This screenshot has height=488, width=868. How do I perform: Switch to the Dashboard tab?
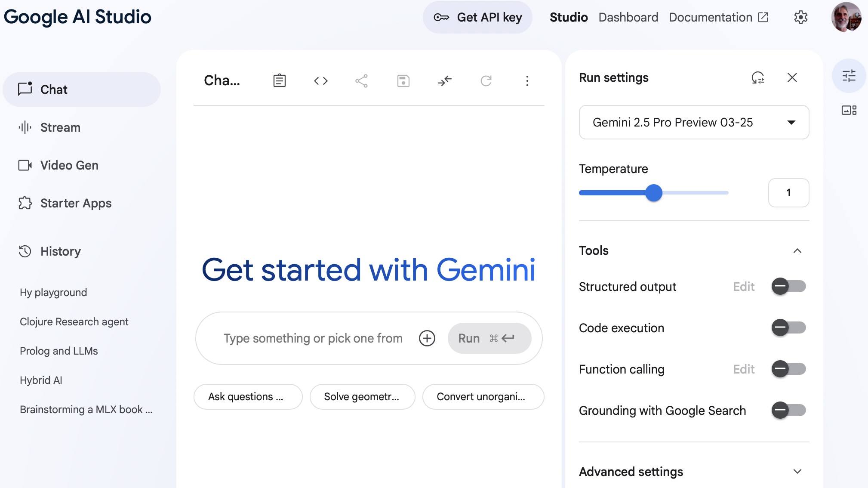(x=628, y=17)
